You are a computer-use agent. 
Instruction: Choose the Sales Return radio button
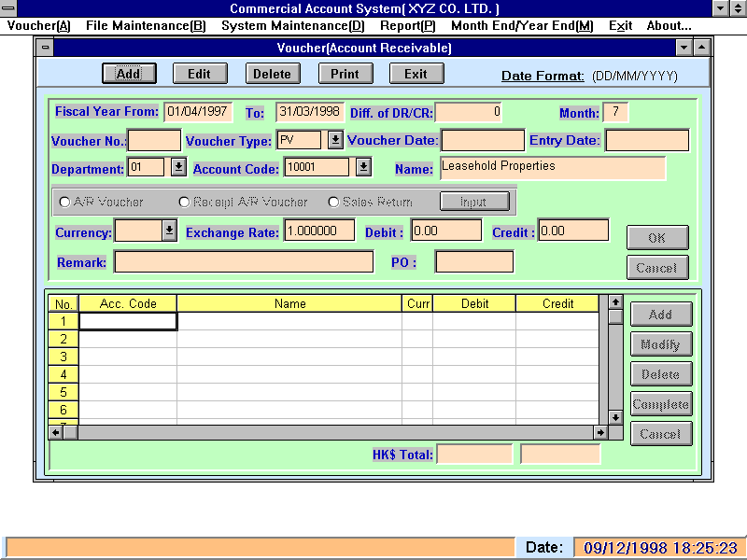point(333,202)
